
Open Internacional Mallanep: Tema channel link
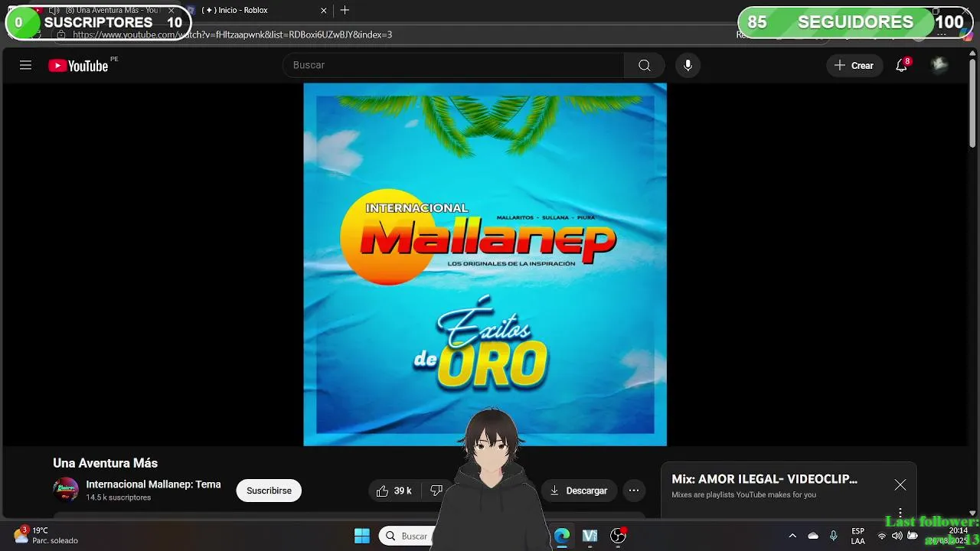[153, 484]
